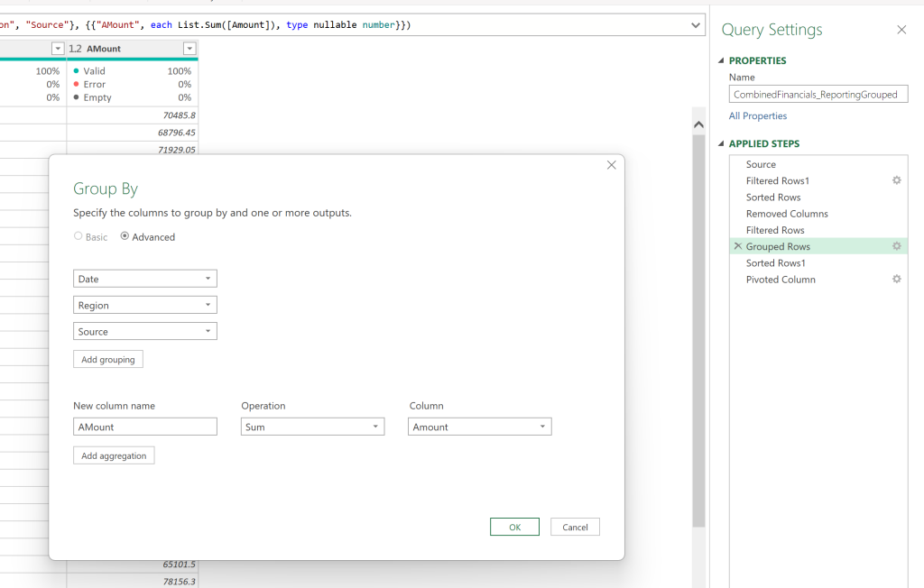Open filter dropdown of column left of AMount
Screen dimensions: 924x588
click(x=57, y=49)
